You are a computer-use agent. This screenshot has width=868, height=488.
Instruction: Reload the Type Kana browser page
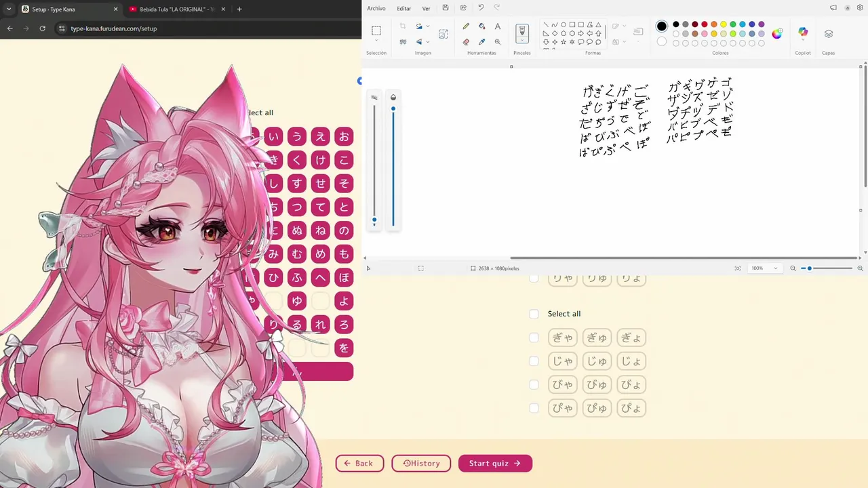[42, 28]
